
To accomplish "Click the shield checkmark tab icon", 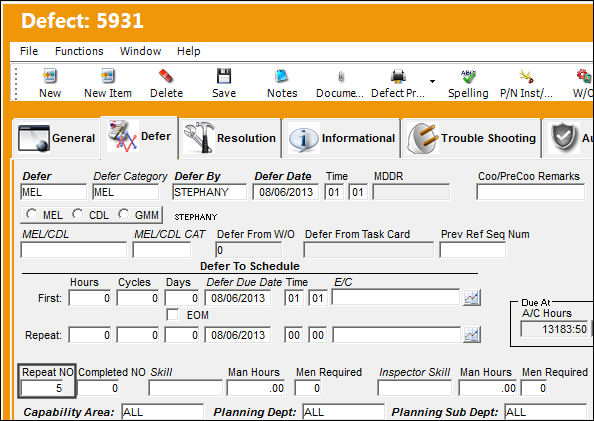I will click(x=565, y=137).
